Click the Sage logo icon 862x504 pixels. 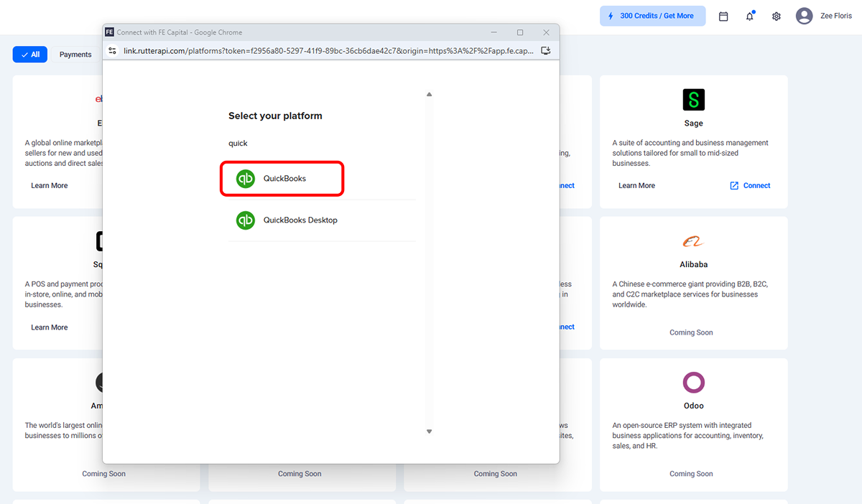coord(694,100)
